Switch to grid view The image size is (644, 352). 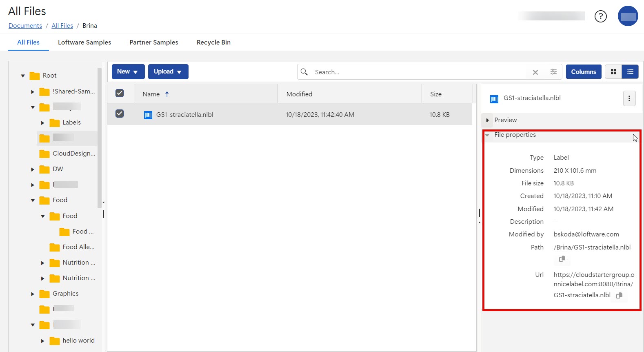coord(613,72)
